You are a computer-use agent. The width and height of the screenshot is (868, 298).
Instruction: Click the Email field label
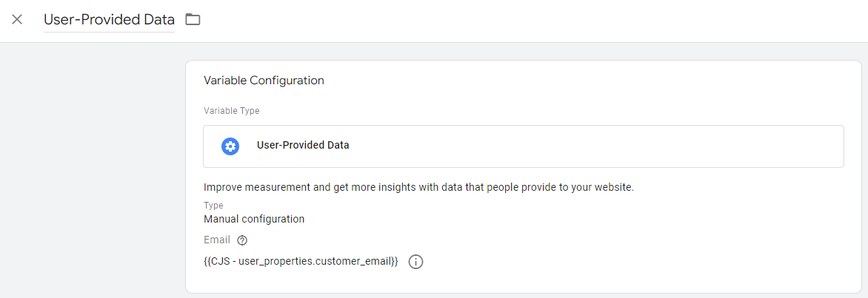217,240
